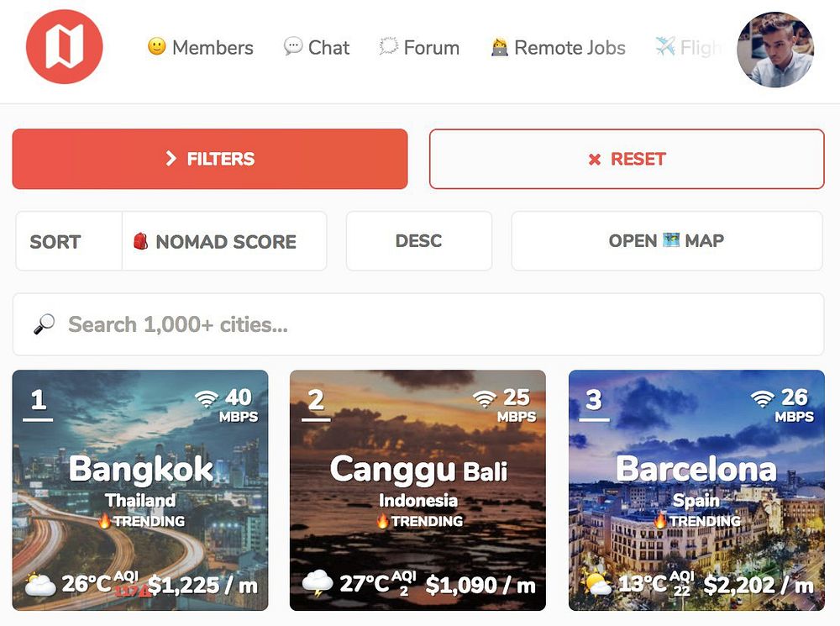The height and width of the screenshot is (626, 840).
Task: Click the Canggu thunderstorm weather icon
Action: [318, 584]
